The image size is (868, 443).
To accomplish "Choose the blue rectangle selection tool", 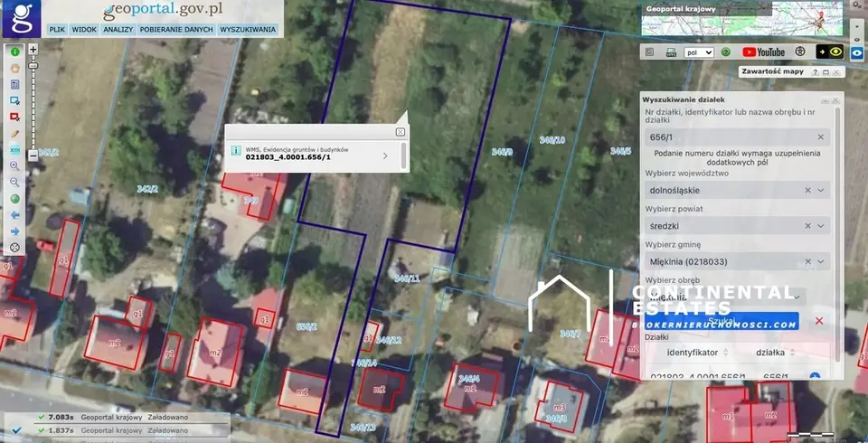I will click(x=15, y=100).
